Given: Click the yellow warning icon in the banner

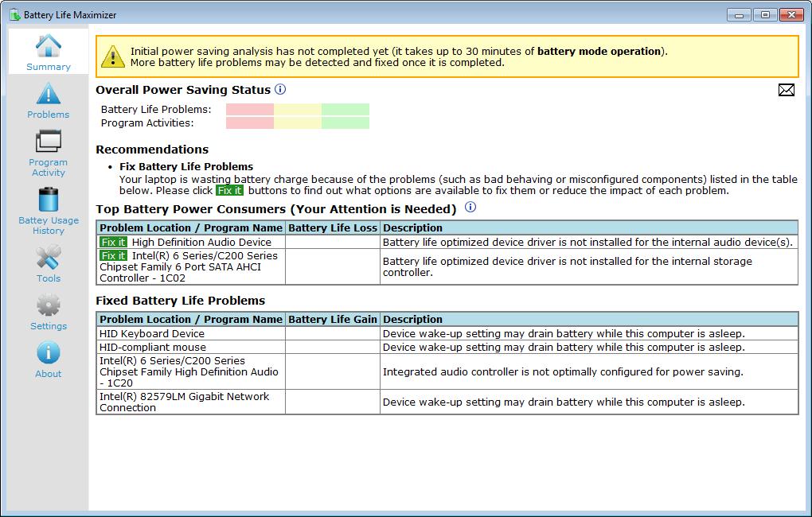Looking at the screenshot, I should click(113, 56).
